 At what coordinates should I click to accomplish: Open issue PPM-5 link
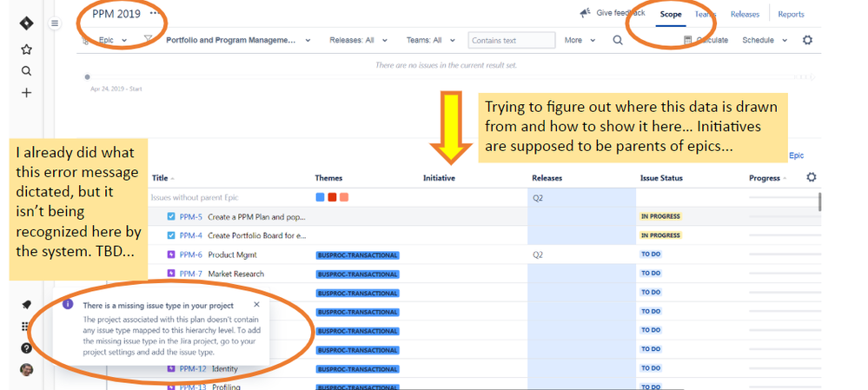click(x=190, y=217)
